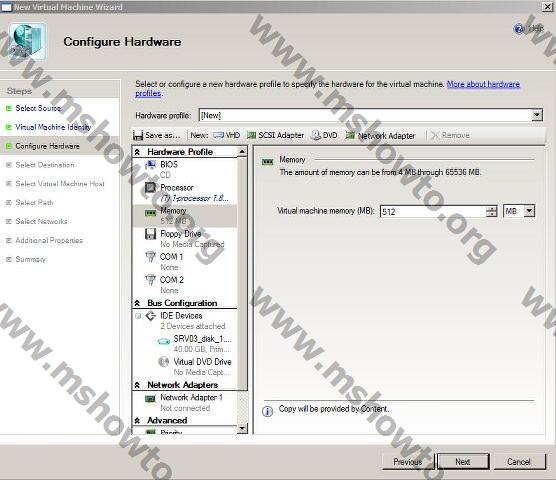Collapse the Hardware Profile section
The width and height of the screenshot is (556, 480).
point(138,152)
